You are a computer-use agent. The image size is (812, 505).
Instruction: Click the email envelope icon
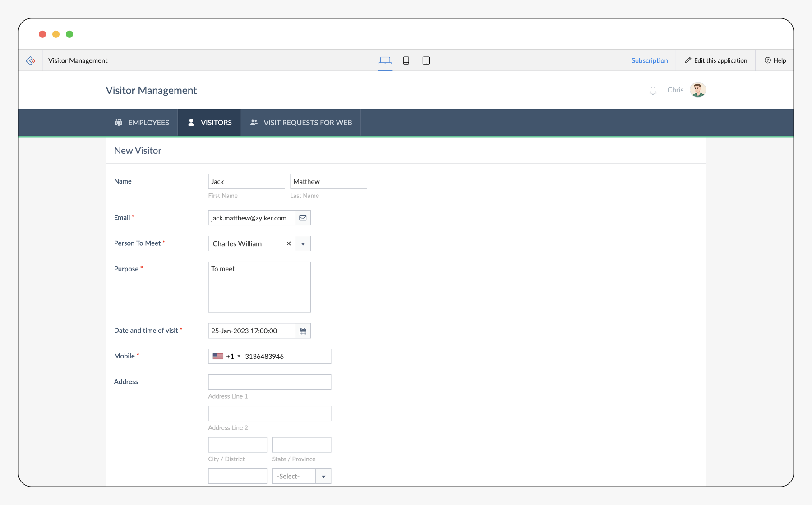pos(303,218)
